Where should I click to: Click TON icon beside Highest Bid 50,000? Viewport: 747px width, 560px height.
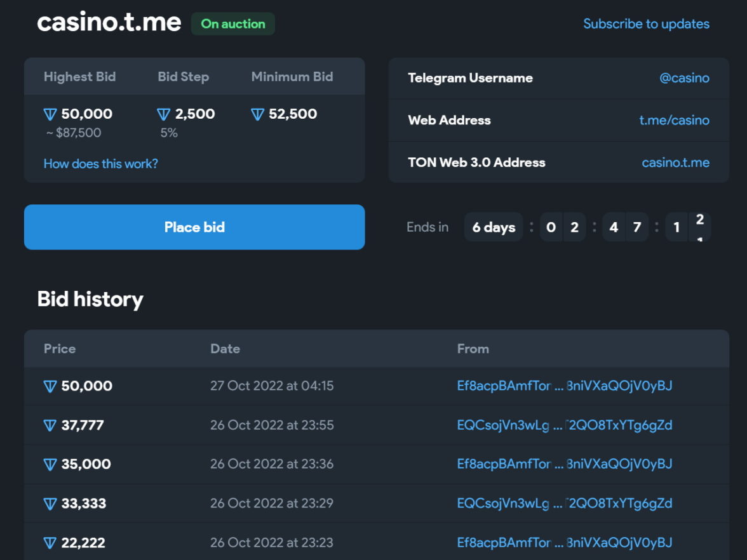pyautogui.click(x=50, y=115)
